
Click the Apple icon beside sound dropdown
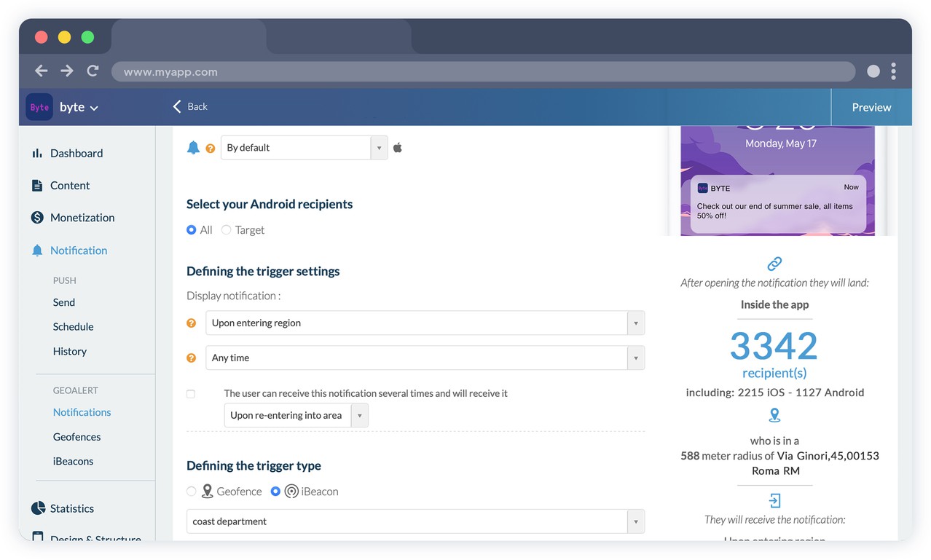pos(398,148)
